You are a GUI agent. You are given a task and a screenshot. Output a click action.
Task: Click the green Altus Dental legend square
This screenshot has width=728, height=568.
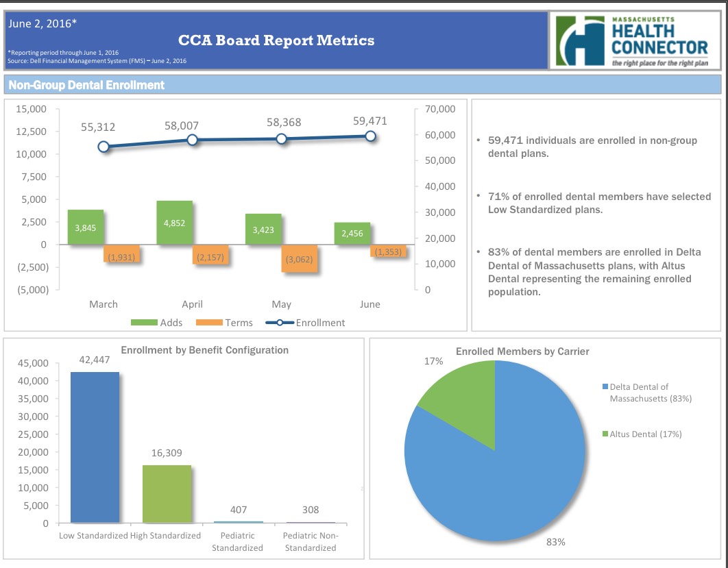pos(605,434)
